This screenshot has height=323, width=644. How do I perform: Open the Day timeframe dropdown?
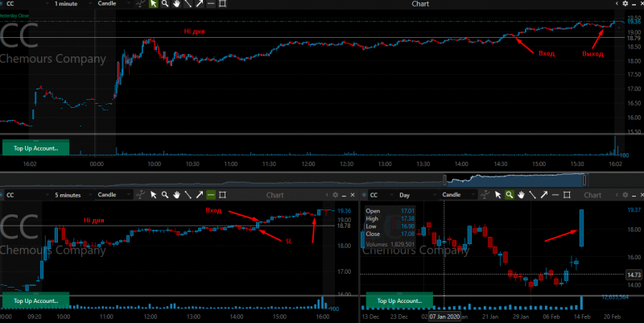(416, 195)
